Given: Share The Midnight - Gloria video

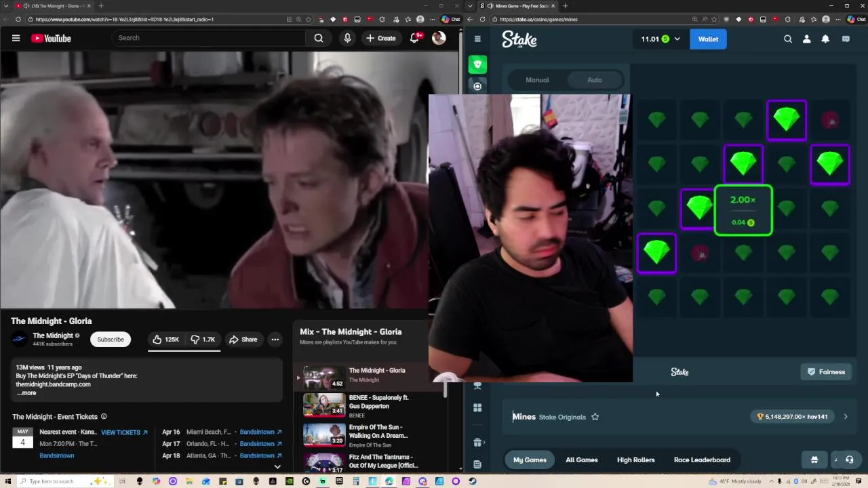Looking at the screenshot, I should pyautogui.click(x=243, y=339).
